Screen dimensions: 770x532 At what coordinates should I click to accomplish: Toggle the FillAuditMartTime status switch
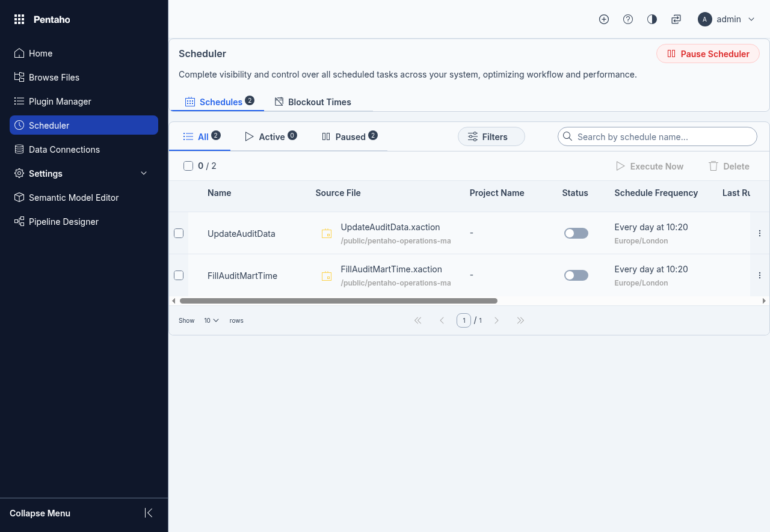coord(576,275)
